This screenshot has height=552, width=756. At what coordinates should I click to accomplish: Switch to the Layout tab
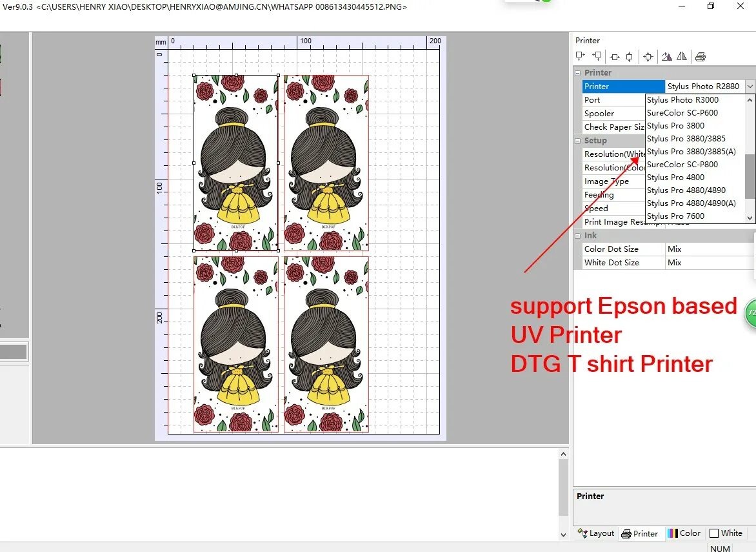click(x=596, y=533)
